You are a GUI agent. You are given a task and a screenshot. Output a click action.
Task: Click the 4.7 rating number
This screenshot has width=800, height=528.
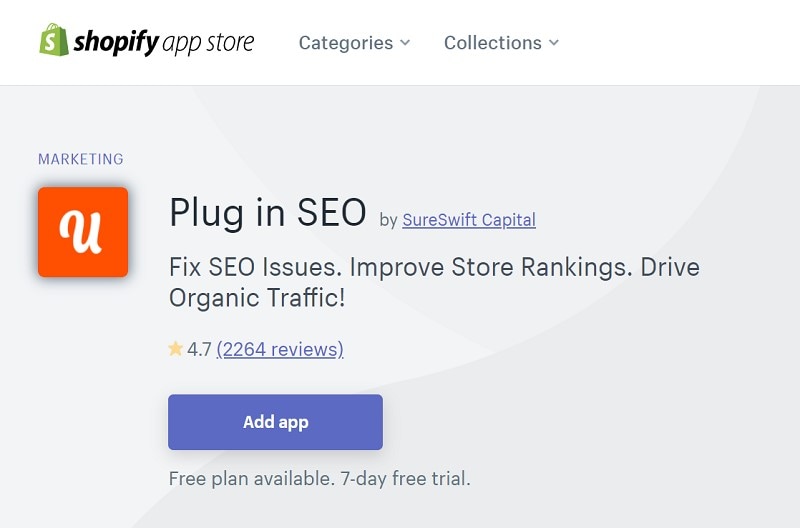coord(199,349)
